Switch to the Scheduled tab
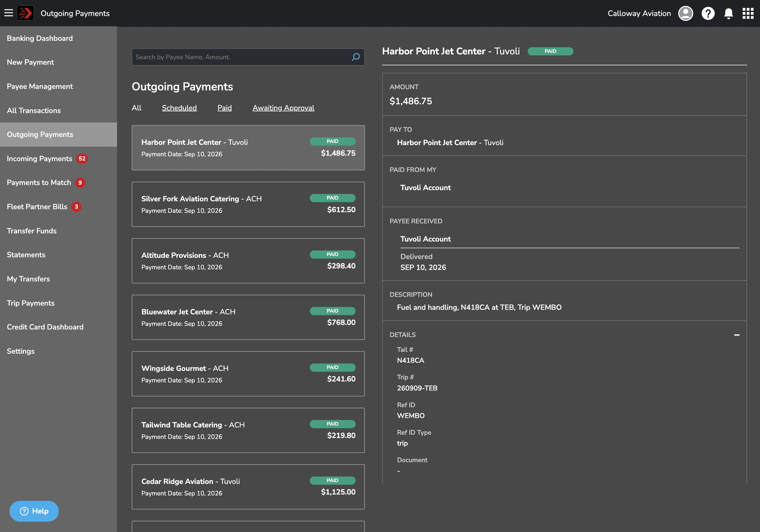The height and width of the screenshot is (532, 760). click(x=179, y=108)
